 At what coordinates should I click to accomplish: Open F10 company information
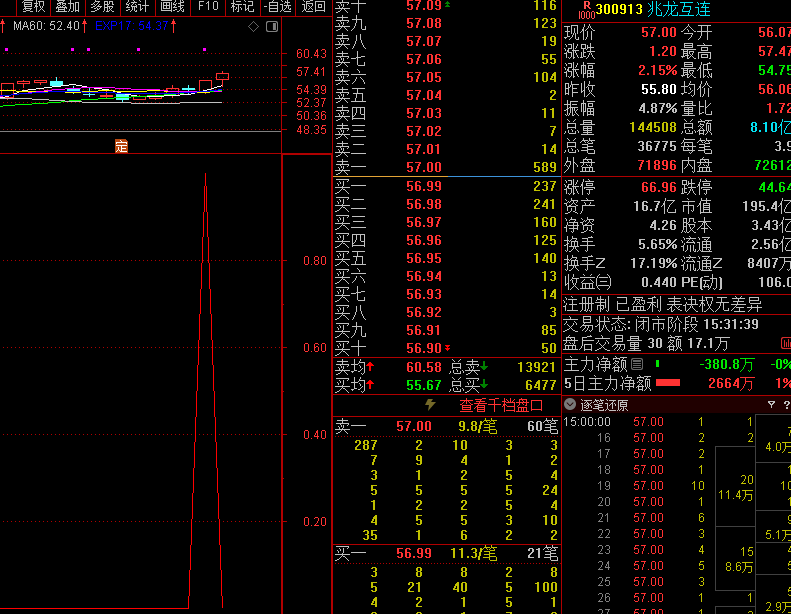pyautogui.click(x=208, y=7)
